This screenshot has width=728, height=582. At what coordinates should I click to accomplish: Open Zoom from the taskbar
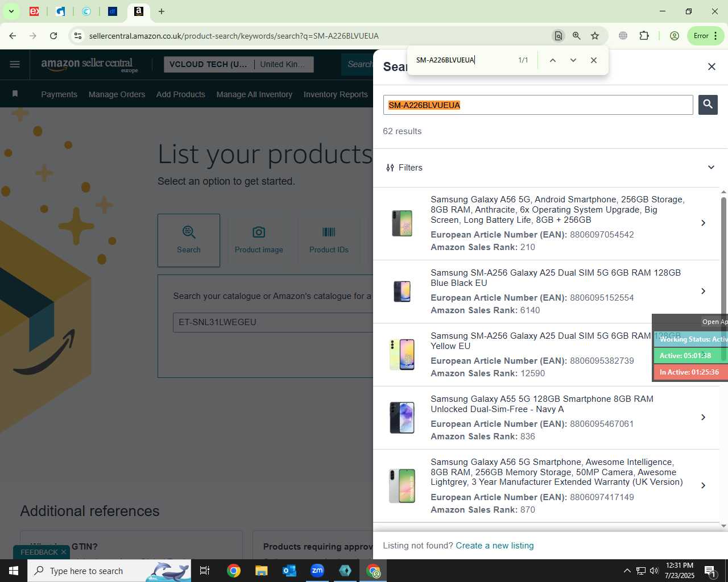[317, 571]
